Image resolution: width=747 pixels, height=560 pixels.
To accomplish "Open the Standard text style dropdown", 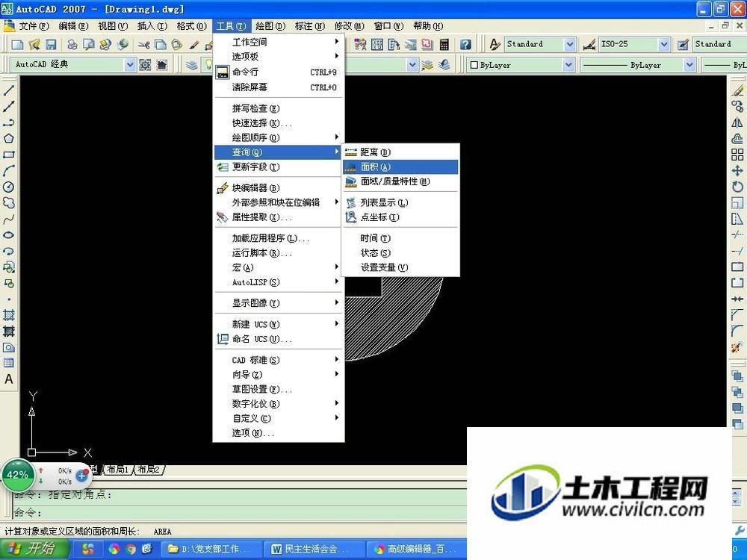I will (570, 45).
